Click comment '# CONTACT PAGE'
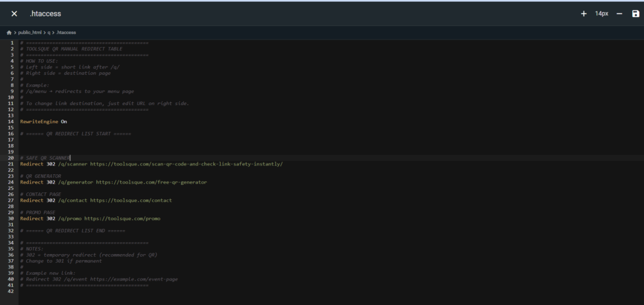 (41, 194)
